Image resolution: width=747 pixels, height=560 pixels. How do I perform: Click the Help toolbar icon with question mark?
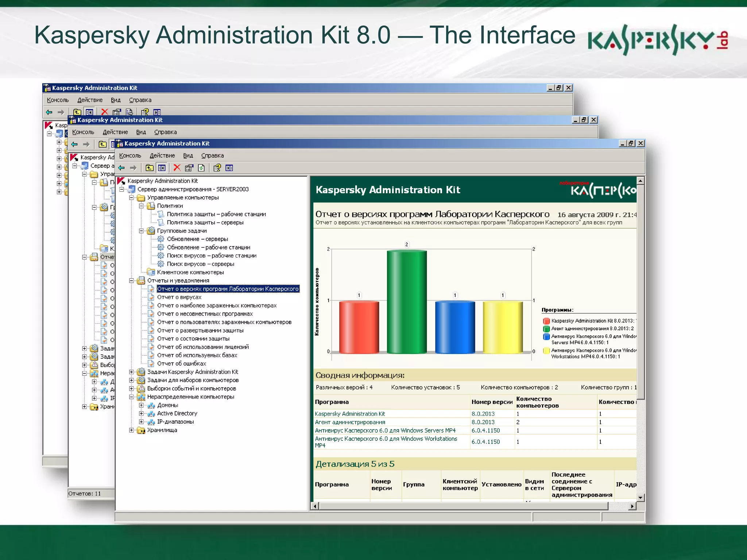tap(217, 168)
